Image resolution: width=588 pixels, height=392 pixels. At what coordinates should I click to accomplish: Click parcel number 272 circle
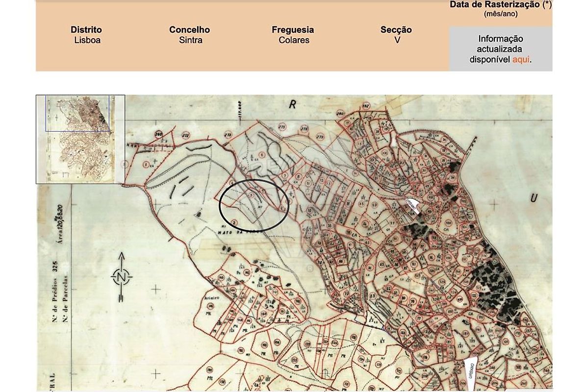(x=185, y=136)
